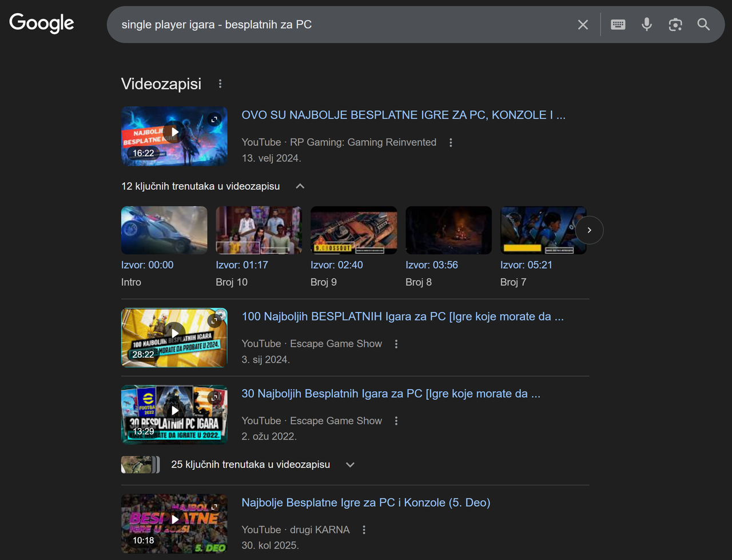Open OVO SU NAJBOLJE BESPLATNE IGRE link

[x=403, y=115]
